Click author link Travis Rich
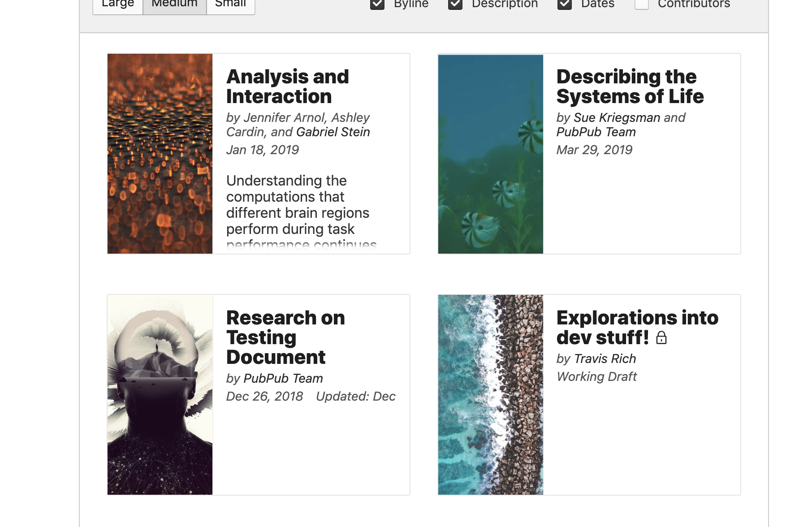812x527 pixels. (605, 359)
